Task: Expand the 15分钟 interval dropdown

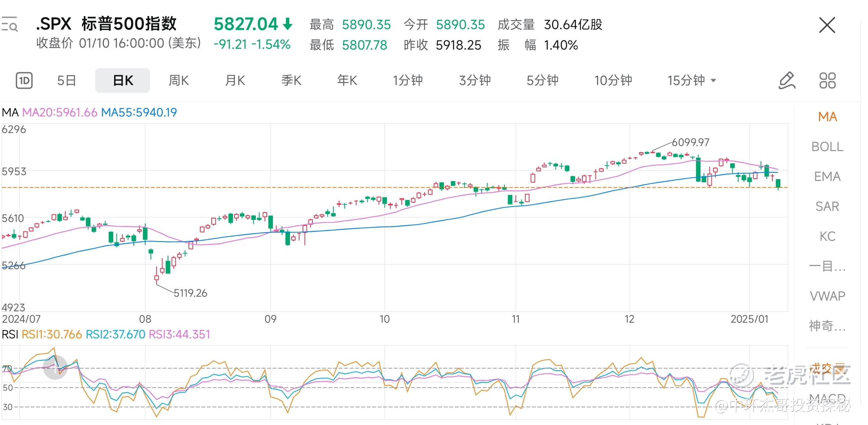Action: click(691, 81)
